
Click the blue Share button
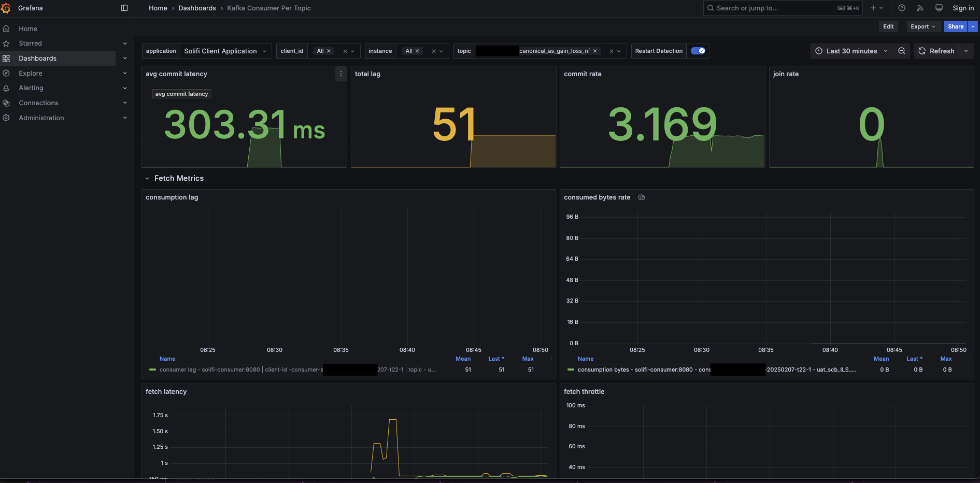pos(955,26)
